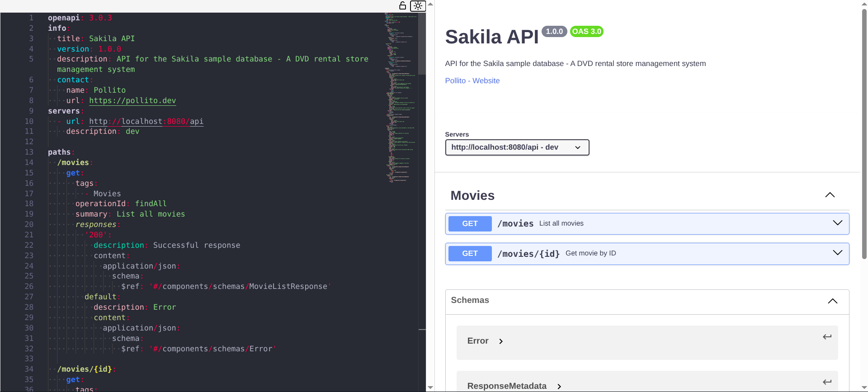Click the ResponseMetadata schema jump-to icon
868x392 pixels.
(x=827, y=382)
